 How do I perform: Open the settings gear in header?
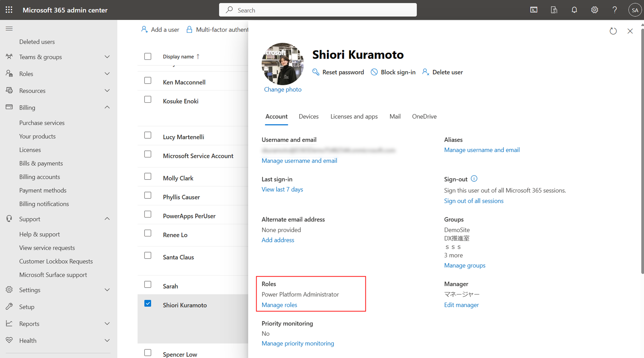[594, 10]
